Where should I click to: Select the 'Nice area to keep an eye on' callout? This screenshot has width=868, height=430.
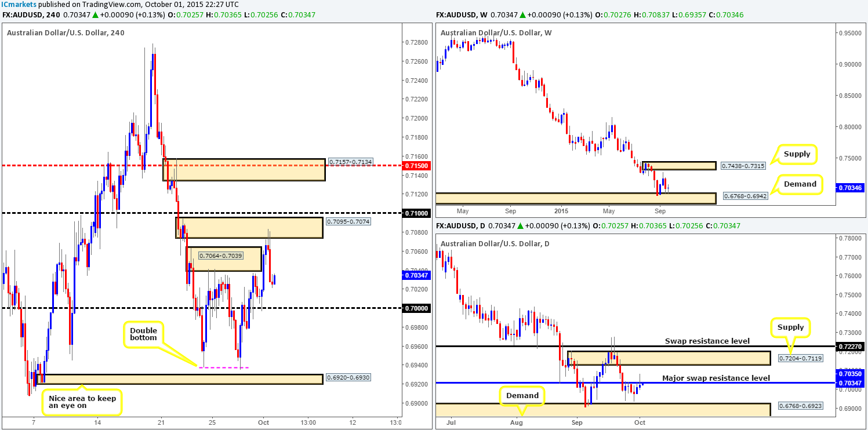[x=82, y=403]
